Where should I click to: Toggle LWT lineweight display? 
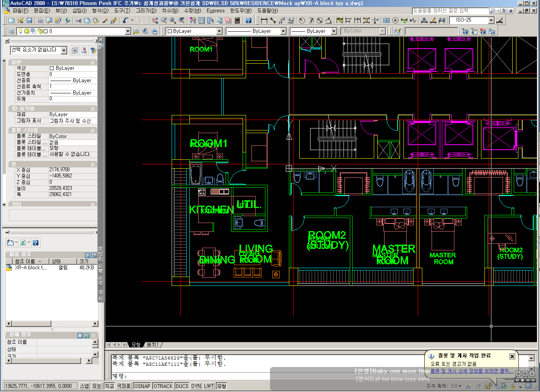tap(209, 386)
